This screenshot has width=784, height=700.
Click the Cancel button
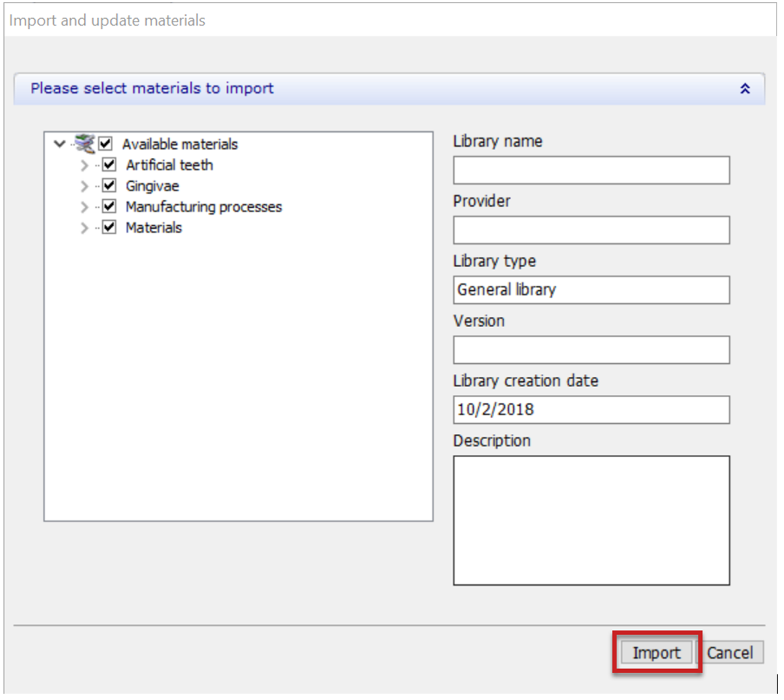point(729,652)
